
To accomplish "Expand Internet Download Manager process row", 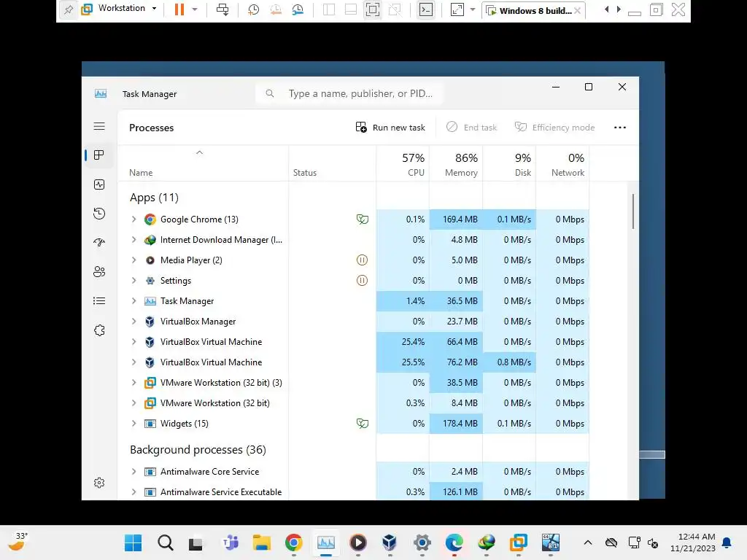I will pyautogui.click(x=134, y=239).
